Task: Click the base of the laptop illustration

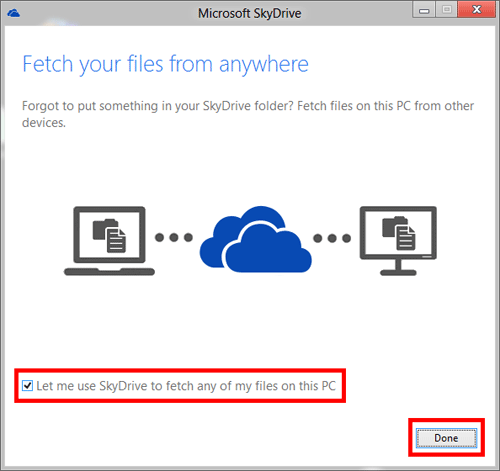Action: [x=109, y=272]
